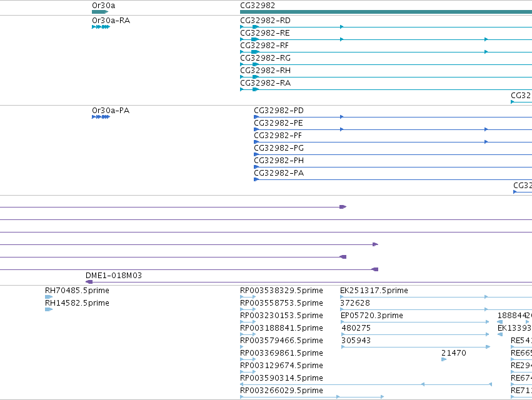The height and width of the screenshot is (400, 532).
Task: Select EST RP003558753.5prime
Action: [x=281, y=303]
